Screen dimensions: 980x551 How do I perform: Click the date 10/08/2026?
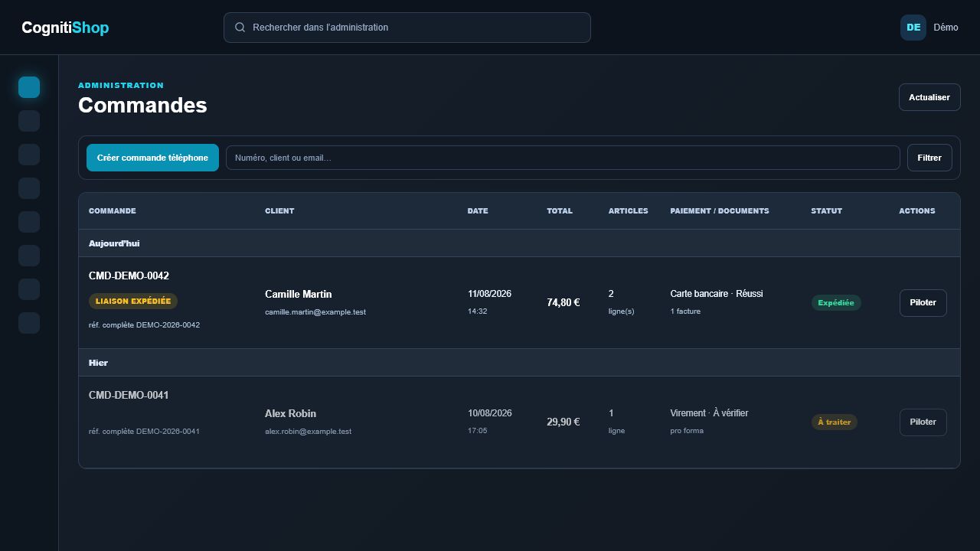(490, 413)
